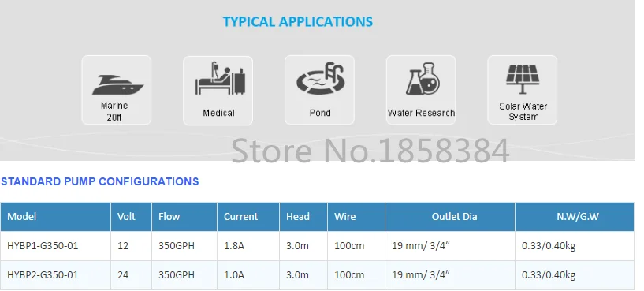Click the Solar Water System panel icon
The width and height of the screenshot is (644, 291).
point(523,80)
